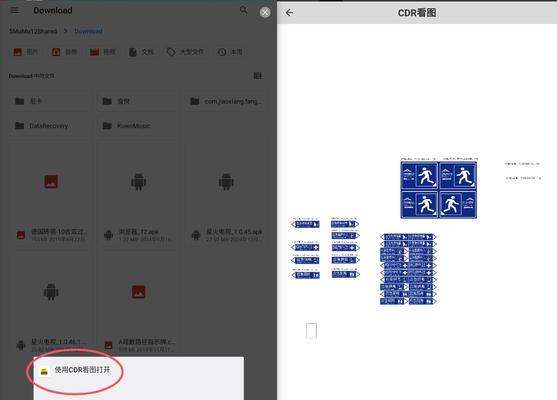This screenshot has height=400, width=557.
Task: Close the file manager with the round X button
Action: 265,12
